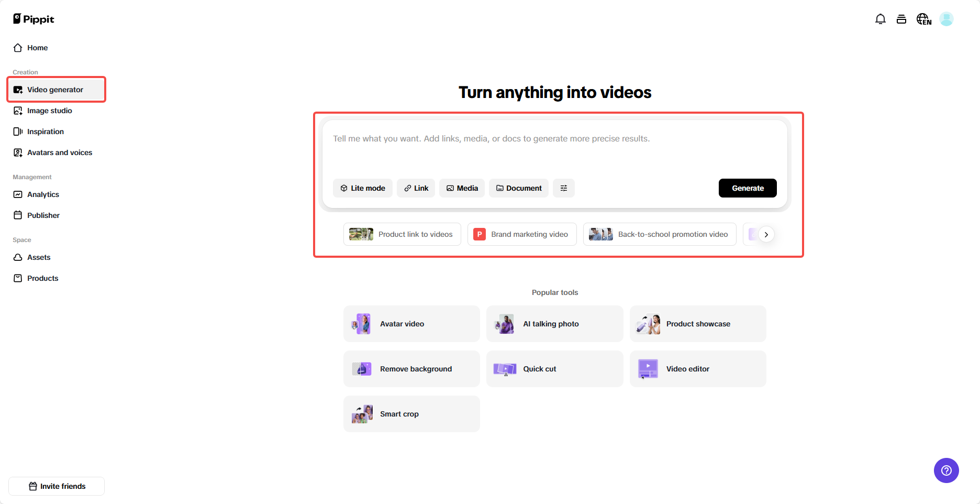Select Image studio in the sidebar
Image resolution: width=980 pixels, height=504 pixels.
click(49, 111)
